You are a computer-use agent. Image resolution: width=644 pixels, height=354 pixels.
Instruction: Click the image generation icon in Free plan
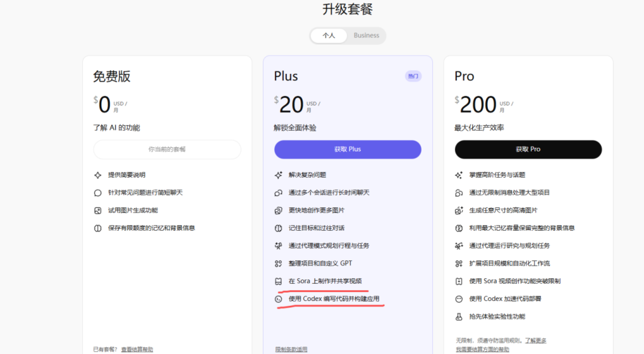97,210
